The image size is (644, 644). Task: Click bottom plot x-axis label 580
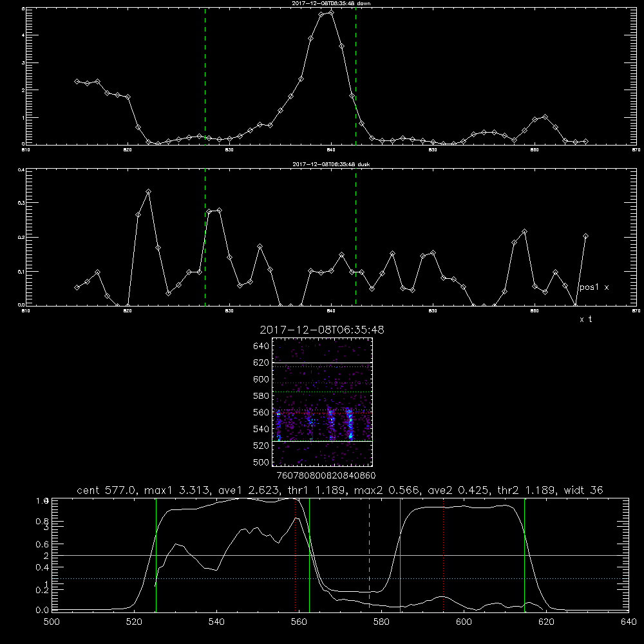point(381,622)
